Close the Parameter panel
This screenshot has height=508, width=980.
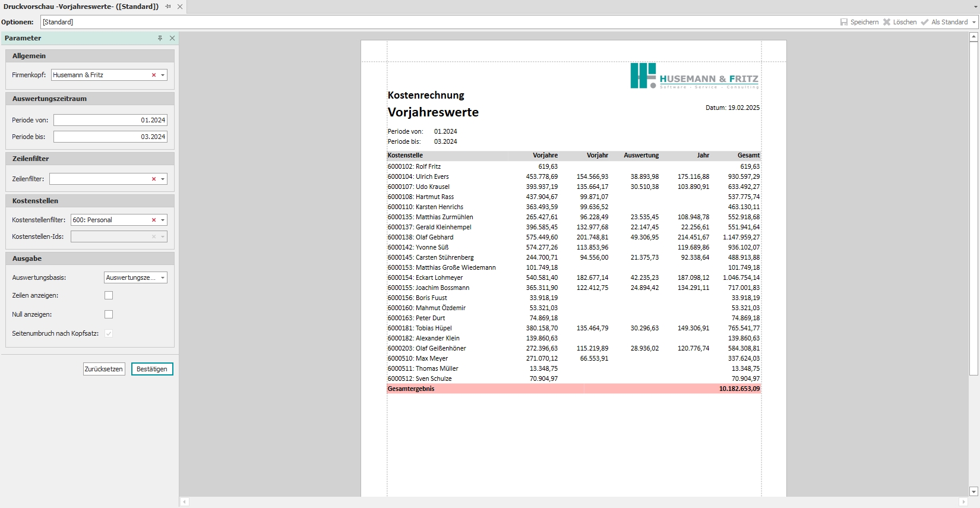pos(172,38)
